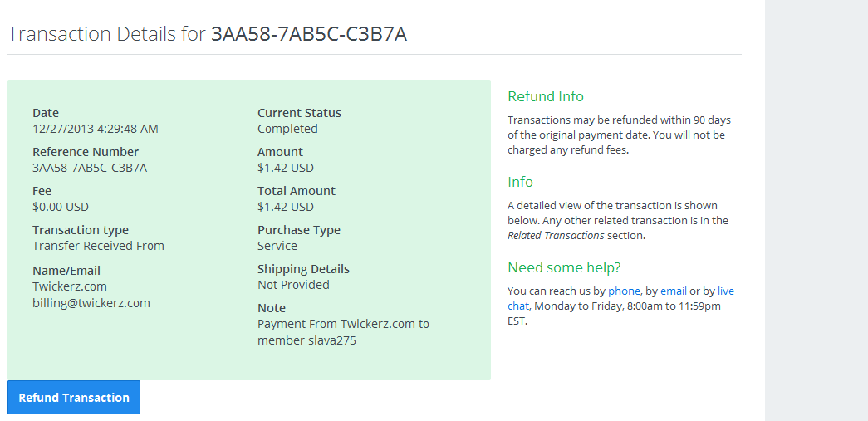Click the Twickerz.com sender name
Image resolution: width=868 pixels, height=421 pixels.
[x=70, y=286]
